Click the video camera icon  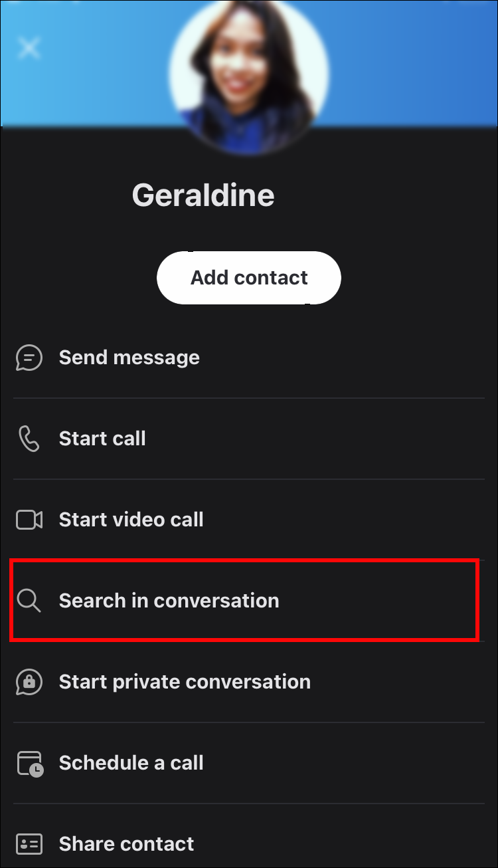(29, 520)
